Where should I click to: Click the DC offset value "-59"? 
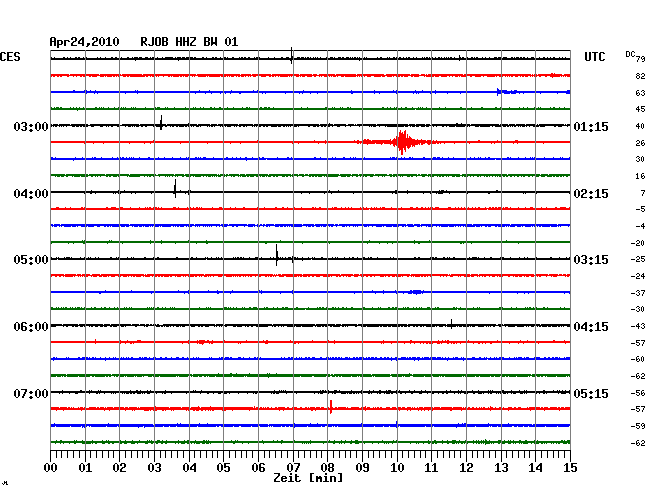pos(638,426)
